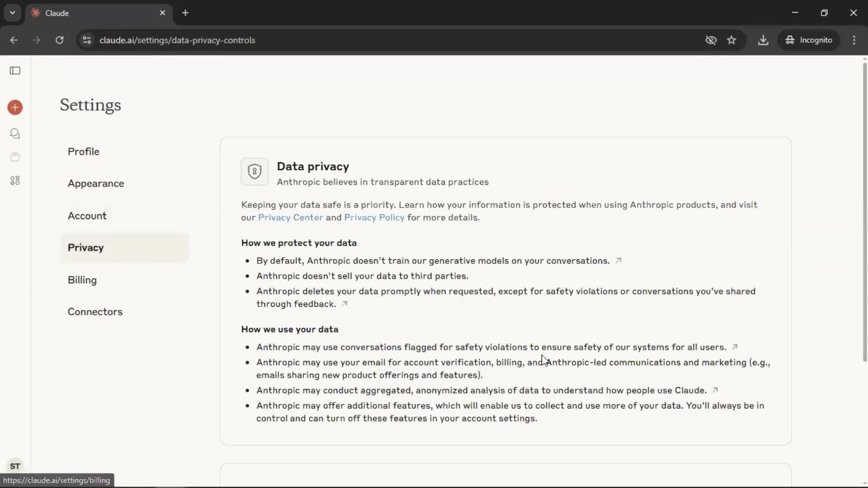Open external link arrow after 'how people use Claude.'
The height and width of the screenshot is (488, 868).
(715, 390)
